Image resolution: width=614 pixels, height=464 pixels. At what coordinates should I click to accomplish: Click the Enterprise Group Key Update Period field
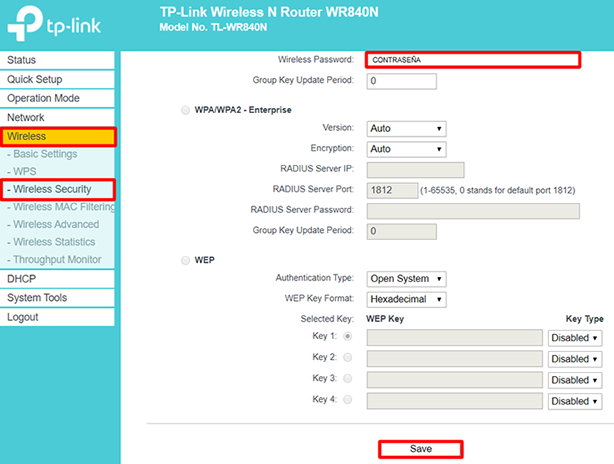point(401,231)
